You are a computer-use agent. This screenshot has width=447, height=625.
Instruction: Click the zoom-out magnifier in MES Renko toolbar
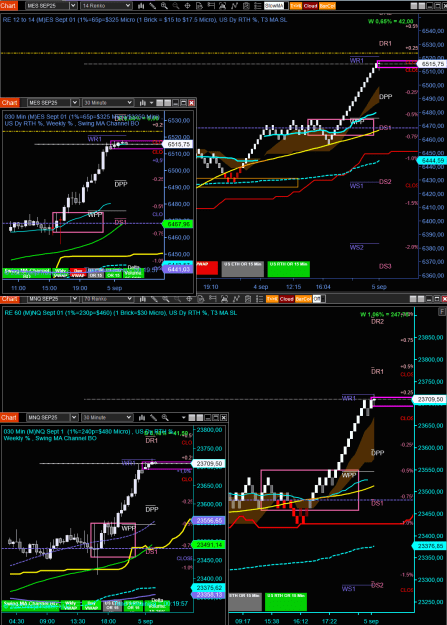175,6
